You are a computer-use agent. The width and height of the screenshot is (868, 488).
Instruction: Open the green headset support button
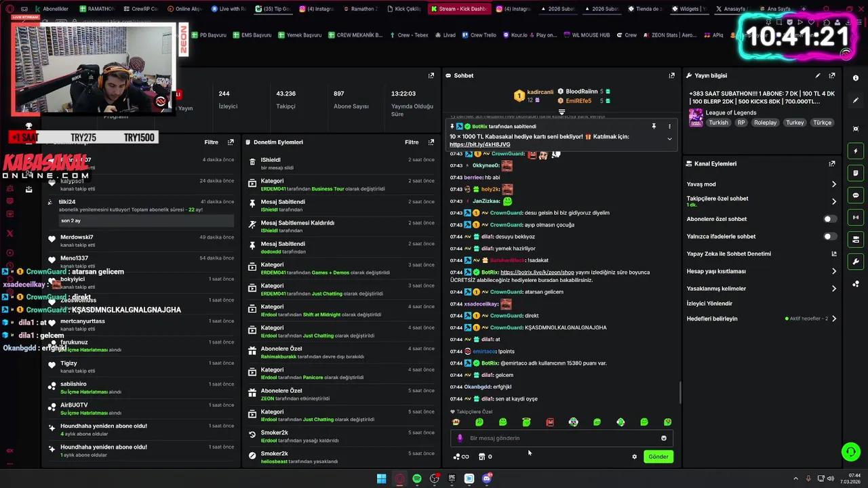(850, 451)
